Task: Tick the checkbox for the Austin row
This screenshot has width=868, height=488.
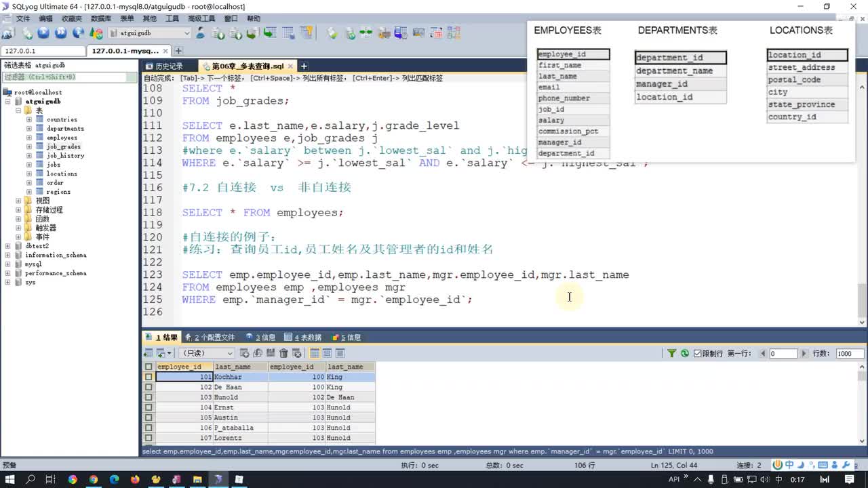Action: 149,418
